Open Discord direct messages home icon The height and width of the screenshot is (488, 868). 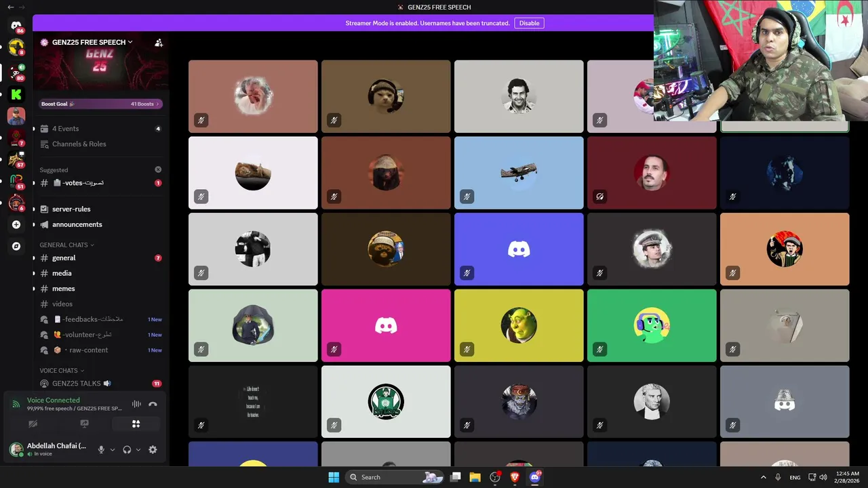[x=16, y=26]
